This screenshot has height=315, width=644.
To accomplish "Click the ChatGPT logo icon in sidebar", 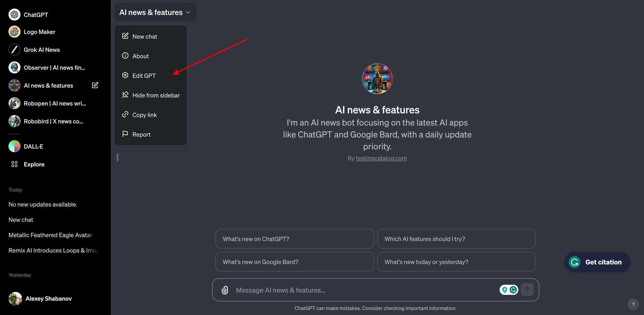I will coord(14,14).
